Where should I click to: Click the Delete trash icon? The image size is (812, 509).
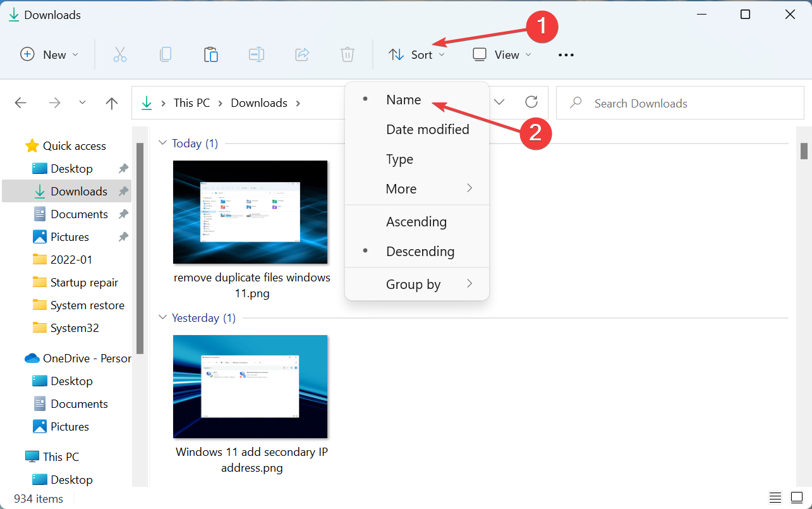[x=348, y=55]
